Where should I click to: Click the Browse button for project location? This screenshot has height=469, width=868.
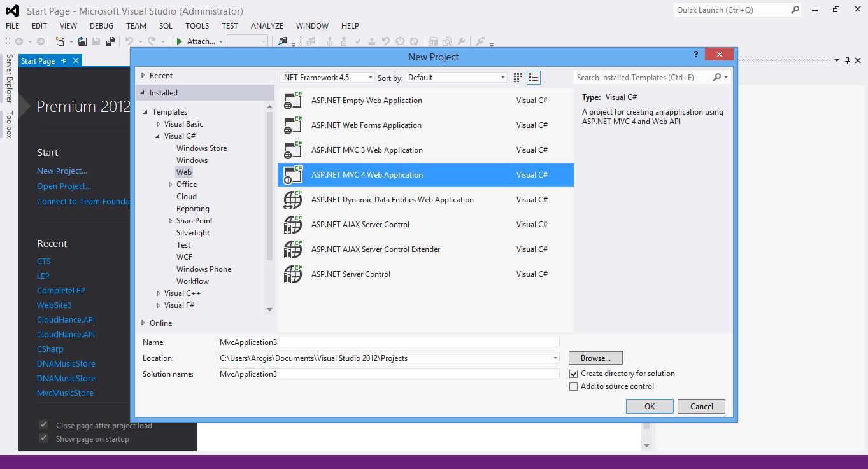coord(595,358)
